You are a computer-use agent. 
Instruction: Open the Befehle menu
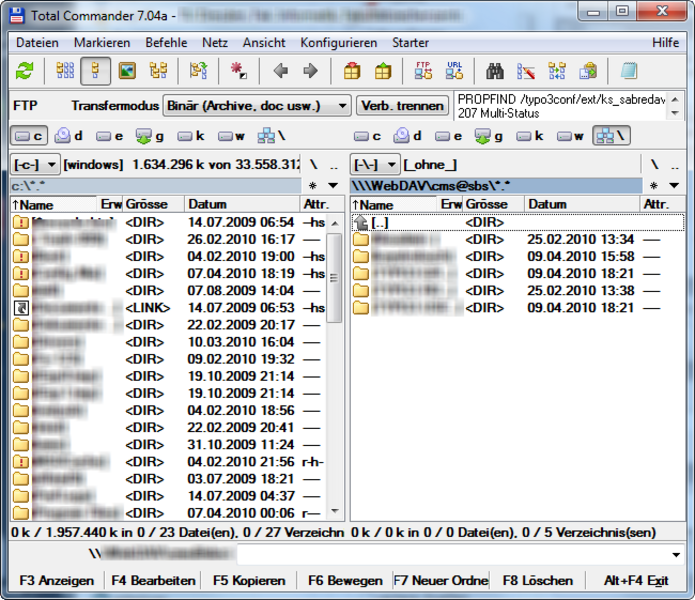click(x=166, y=43)
